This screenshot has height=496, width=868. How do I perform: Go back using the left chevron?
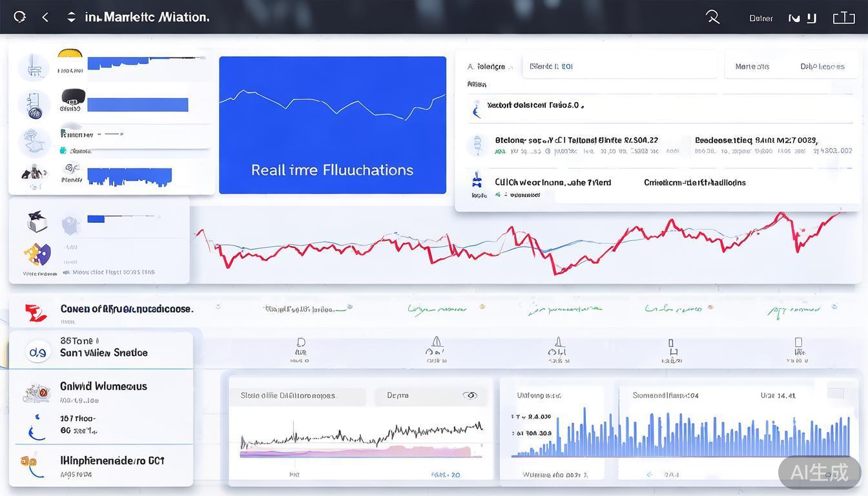[x=45, y=17]
